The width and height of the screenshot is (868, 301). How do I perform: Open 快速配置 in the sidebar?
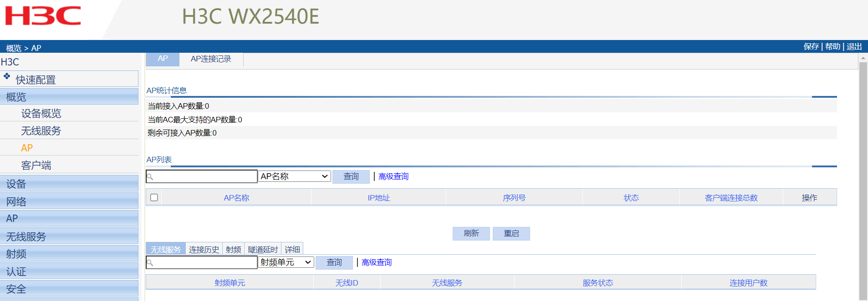[36, 80]
